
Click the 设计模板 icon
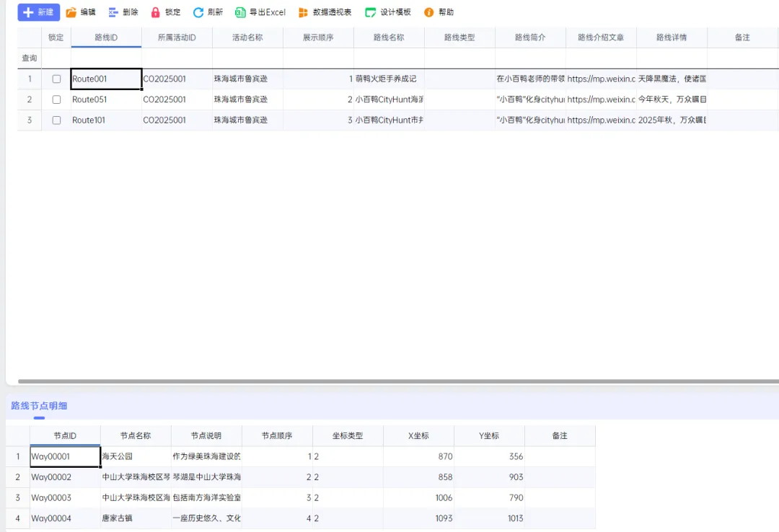[x=371, y=12]
